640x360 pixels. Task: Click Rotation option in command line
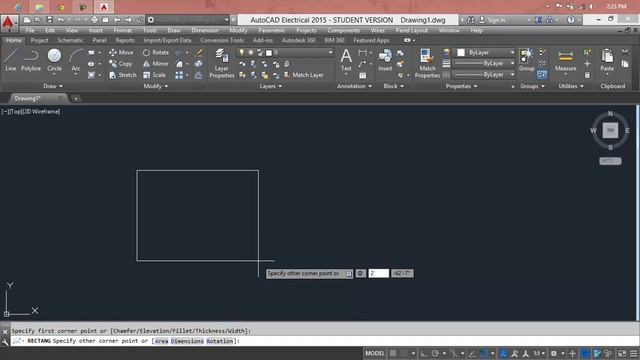[x=220, y=341]
